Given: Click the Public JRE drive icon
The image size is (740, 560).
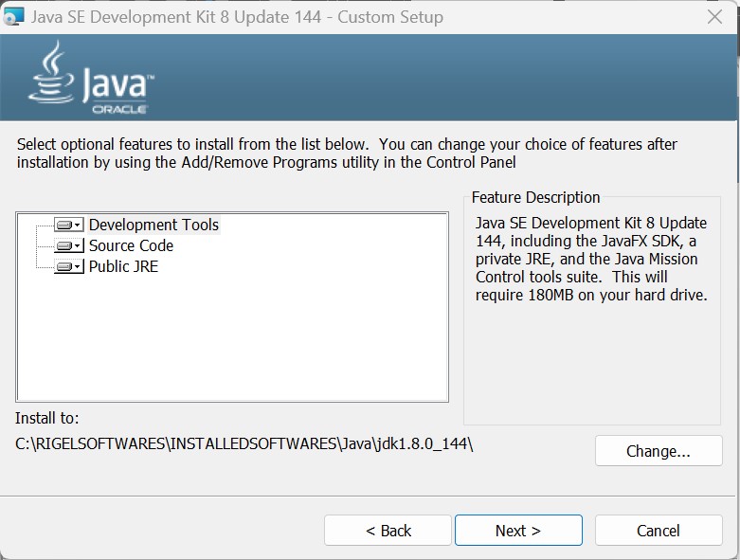Looking at the screenshot, I should (x=63, y=267).
